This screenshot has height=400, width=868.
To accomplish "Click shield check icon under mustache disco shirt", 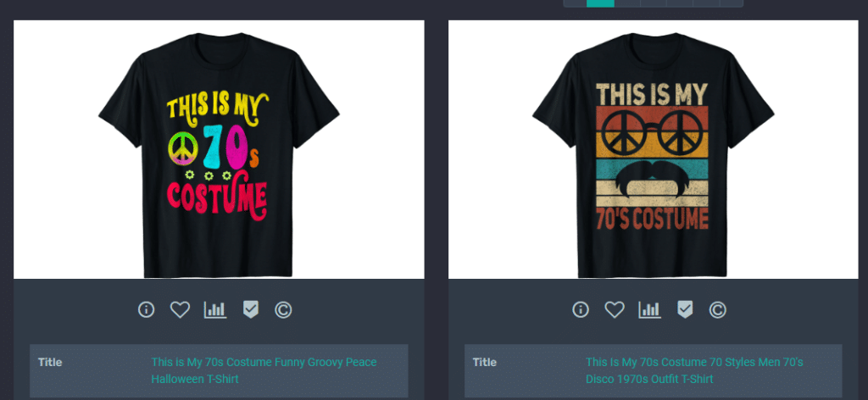I will point(685,310).
